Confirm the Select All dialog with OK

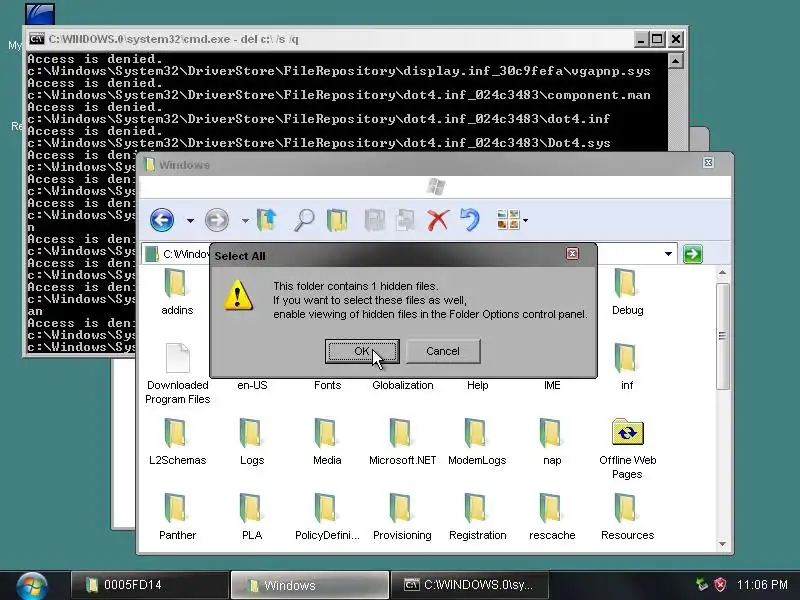[x=362, y=351]
